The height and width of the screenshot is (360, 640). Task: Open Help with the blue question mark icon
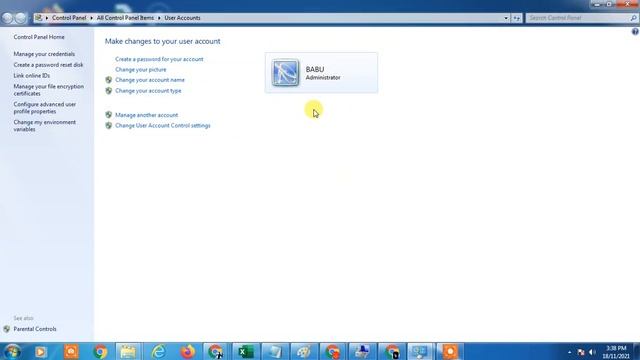pyautogui.click(x=635, y=31)
